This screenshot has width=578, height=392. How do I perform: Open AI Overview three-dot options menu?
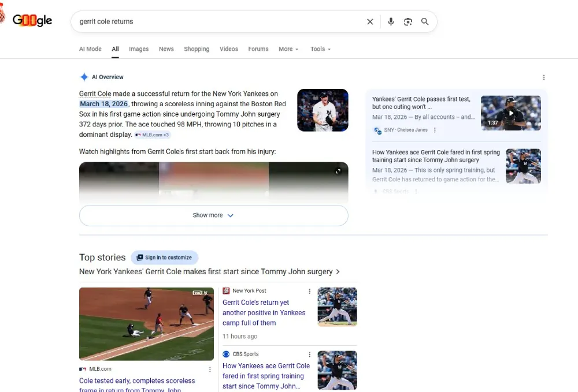pos(543,77)
